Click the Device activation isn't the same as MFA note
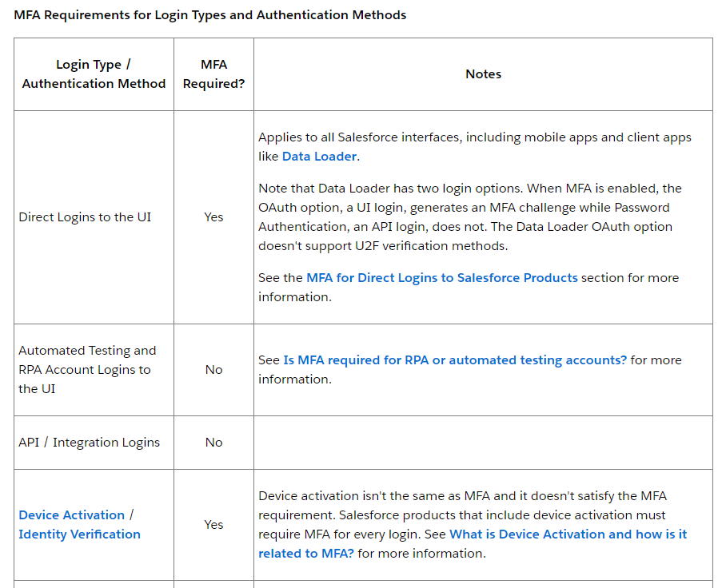This screenshot has height=588, width=722. 473,525
